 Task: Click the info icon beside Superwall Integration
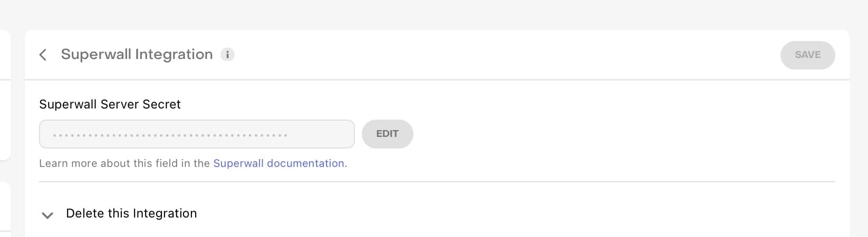pos(227,55)
